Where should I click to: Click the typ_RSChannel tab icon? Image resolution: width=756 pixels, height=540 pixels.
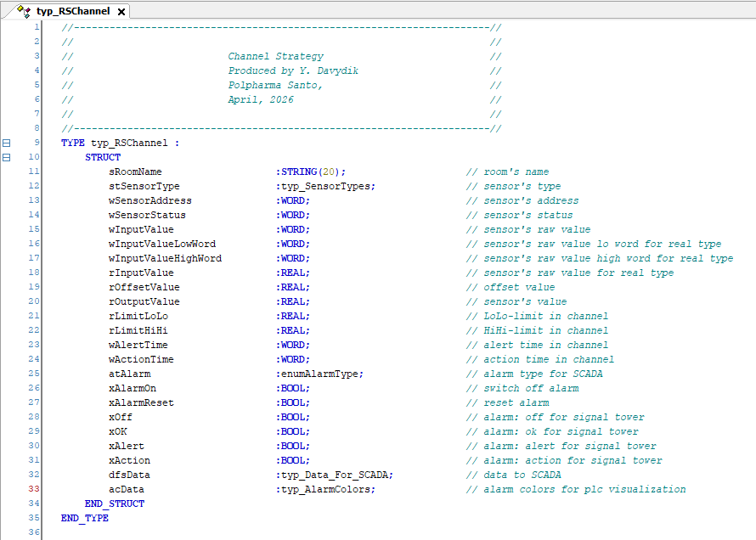(24, 11)
